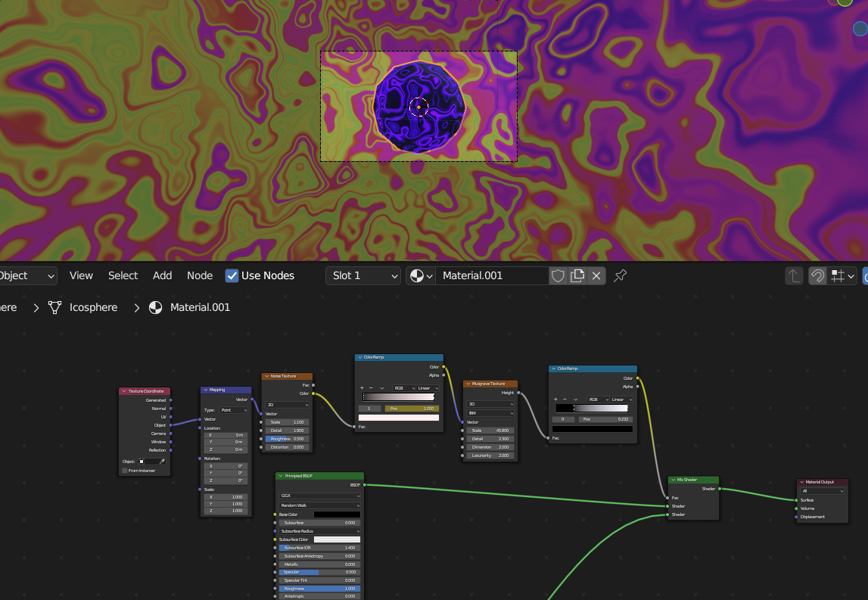
Task: Pin the node editor with the pin icon
Action: (620, 275)
